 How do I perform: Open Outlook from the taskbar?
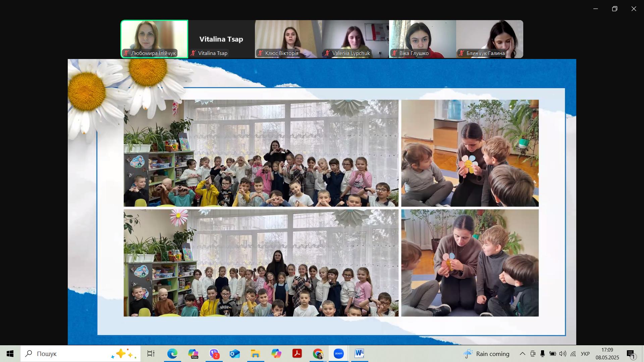[235, 354]
